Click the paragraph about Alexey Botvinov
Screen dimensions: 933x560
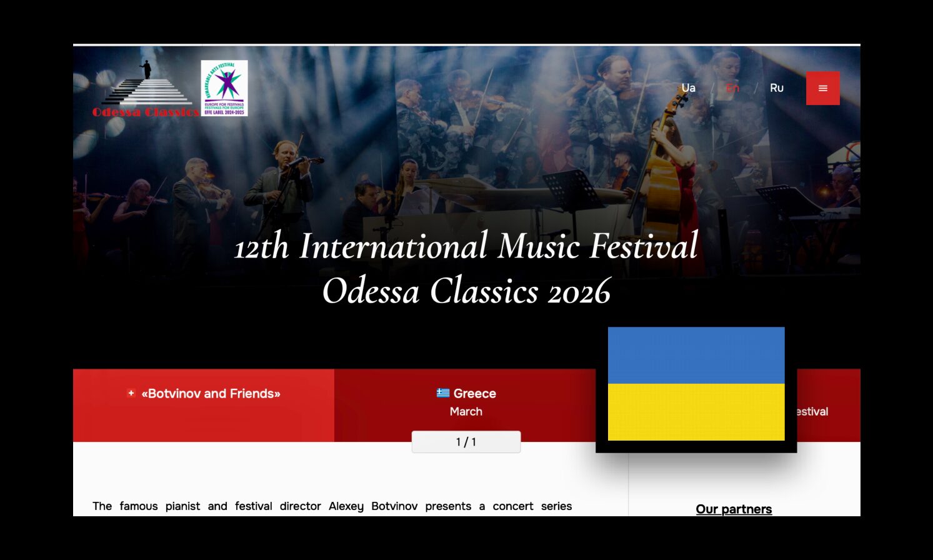[x=332, y=506]
